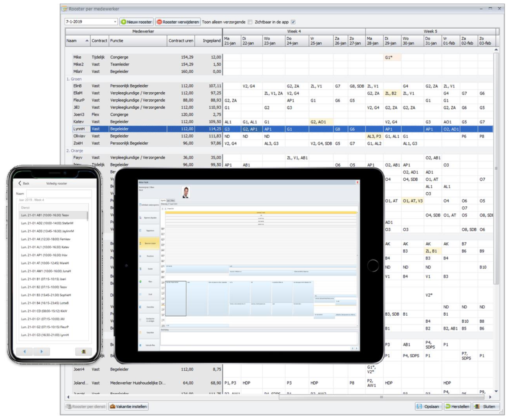Enable Toon alleen verzorgende checkbox

[x=250, y=22]
